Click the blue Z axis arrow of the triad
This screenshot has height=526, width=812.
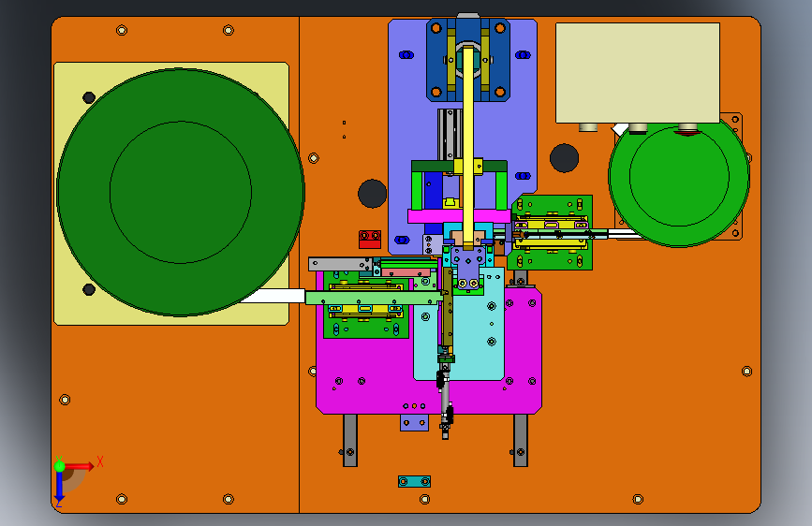60,486
